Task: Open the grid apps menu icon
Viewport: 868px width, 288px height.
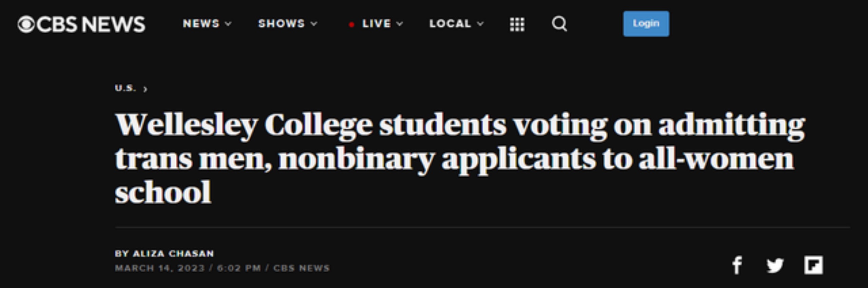Action: [517, 24]
